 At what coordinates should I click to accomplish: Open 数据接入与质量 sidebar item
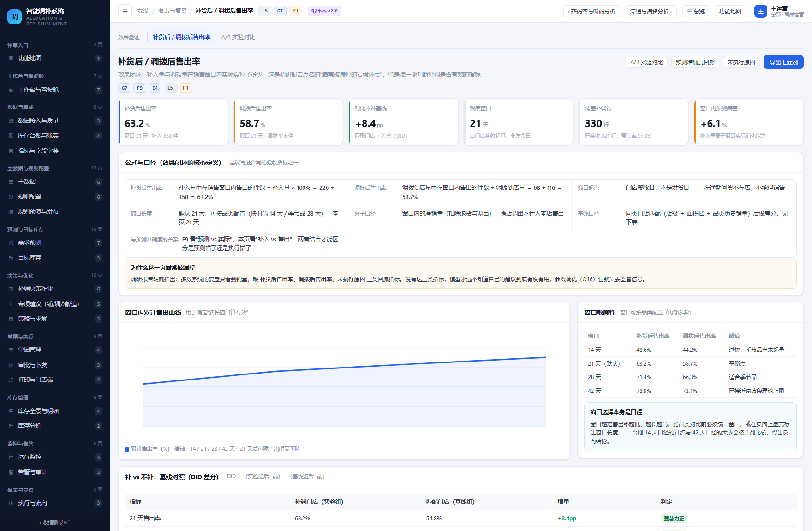tap(55, 121)
